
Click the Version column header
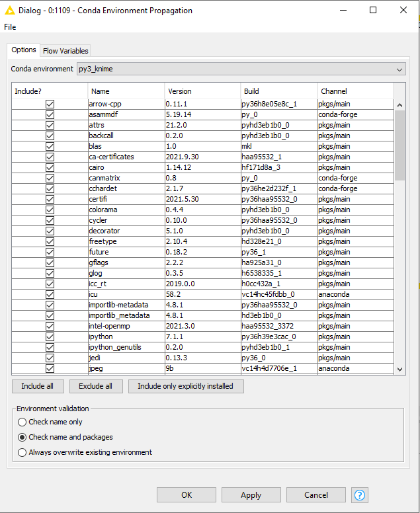202,91
